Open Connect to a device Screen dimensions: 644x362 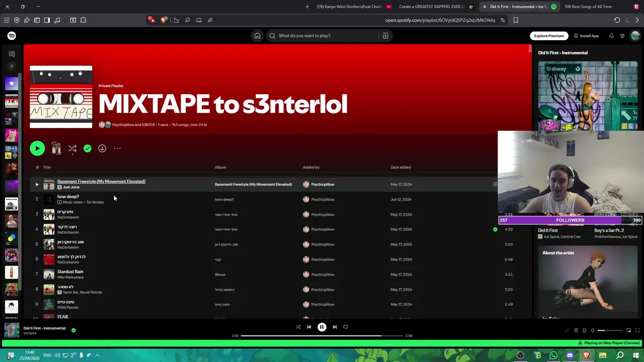click(x=584, y=330)
